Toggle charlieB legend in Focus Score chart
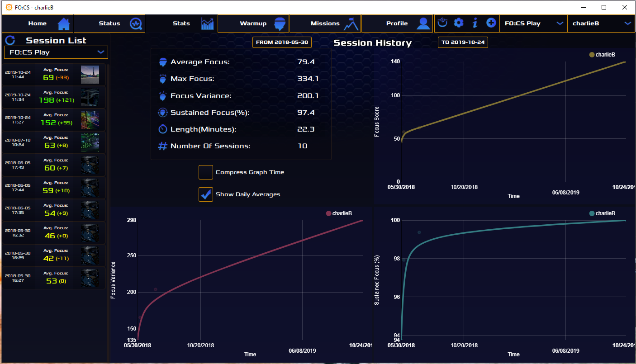Viewport: 636px width, 364px height. pyautogui.click(x=602, y=55)
